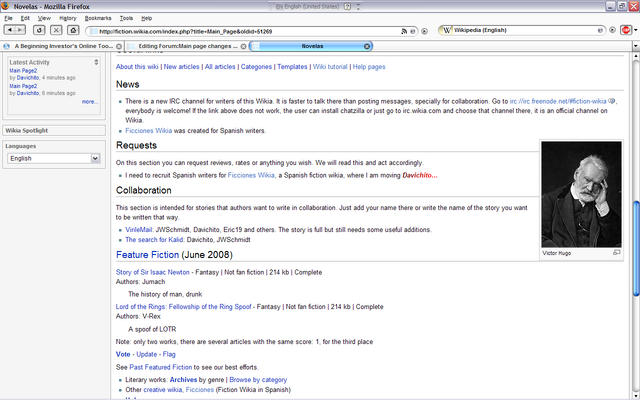Open the New articles link
This screenshot has width=640, height=400.
[182, 67]
